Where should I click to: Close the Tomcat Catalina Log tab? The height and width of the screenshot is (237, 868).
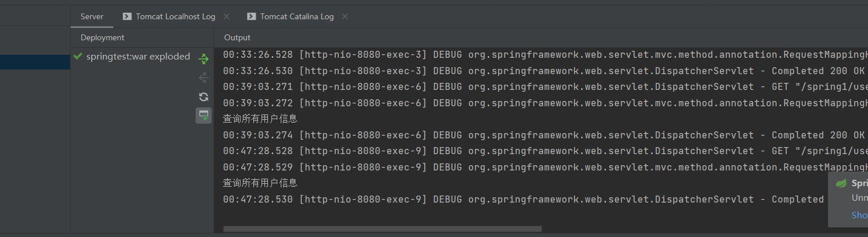click(x=345, y=16)
